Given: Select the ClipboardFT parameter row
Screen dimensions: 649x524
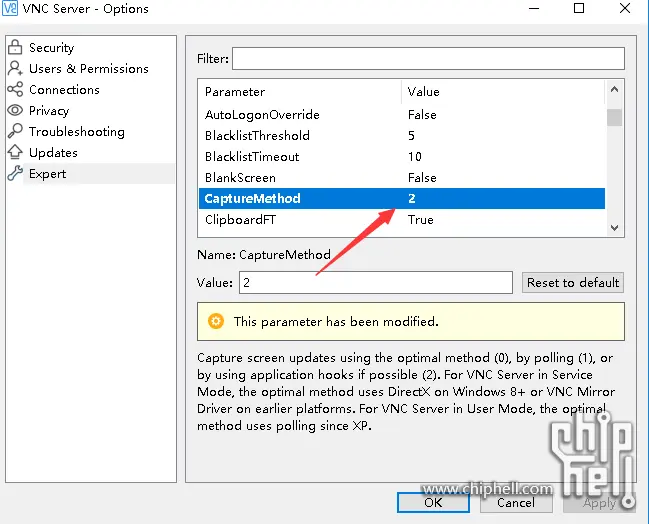Looking at the screenshot, I should [x=402, y=220].
